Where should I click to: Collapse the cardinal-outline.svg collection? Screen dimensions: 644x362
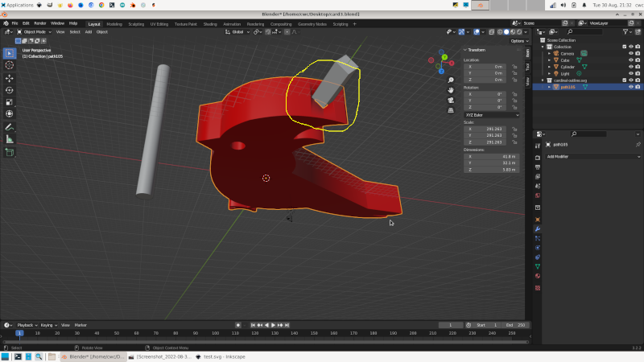543,80
